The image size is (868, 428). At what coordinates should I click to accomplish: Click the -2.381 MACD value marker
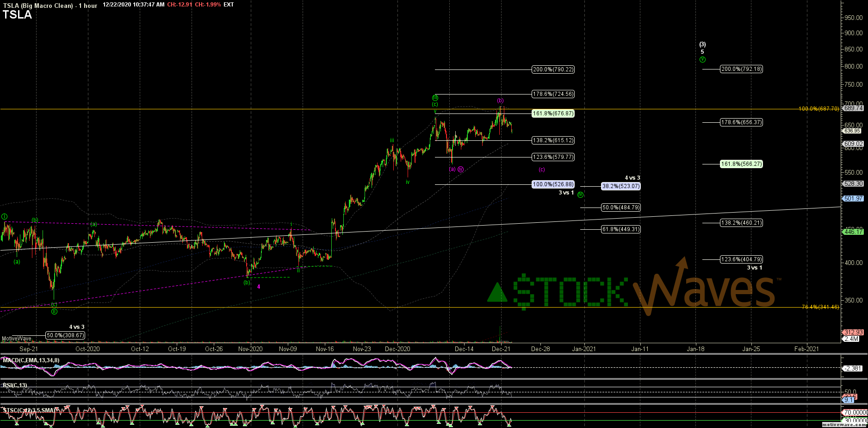point(852,369)
